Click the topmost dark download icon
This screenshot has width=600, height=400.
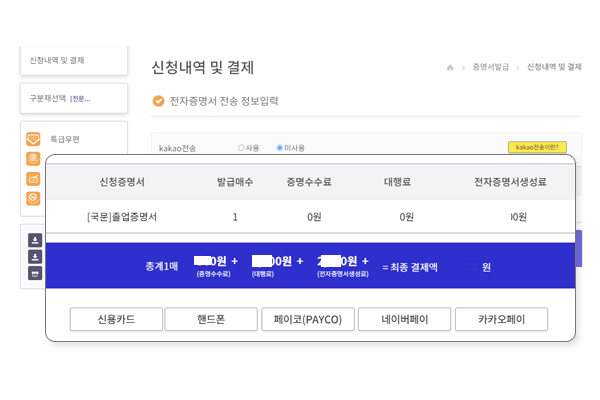[35, 240]
